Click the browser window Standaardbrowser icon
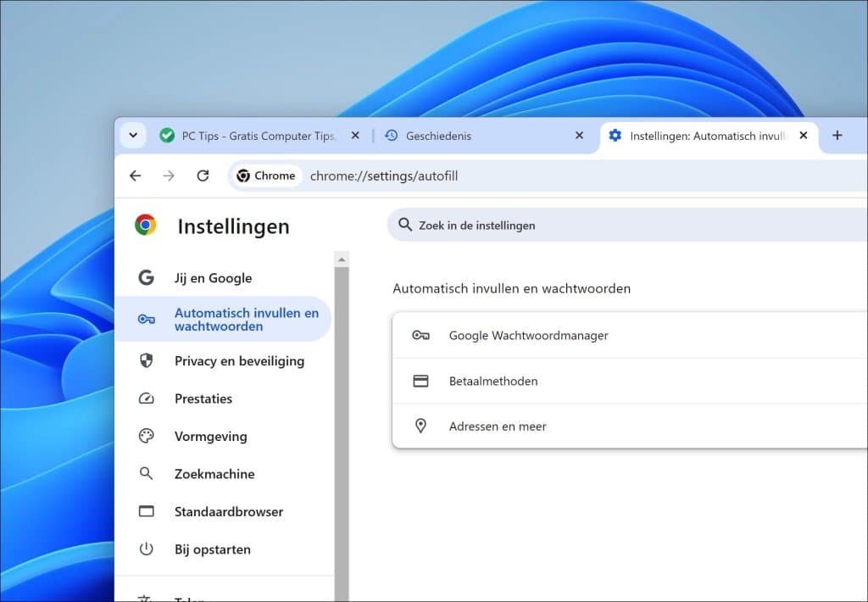Image resolution: width=868 pixels, height=602 pixels. [146, 511]
